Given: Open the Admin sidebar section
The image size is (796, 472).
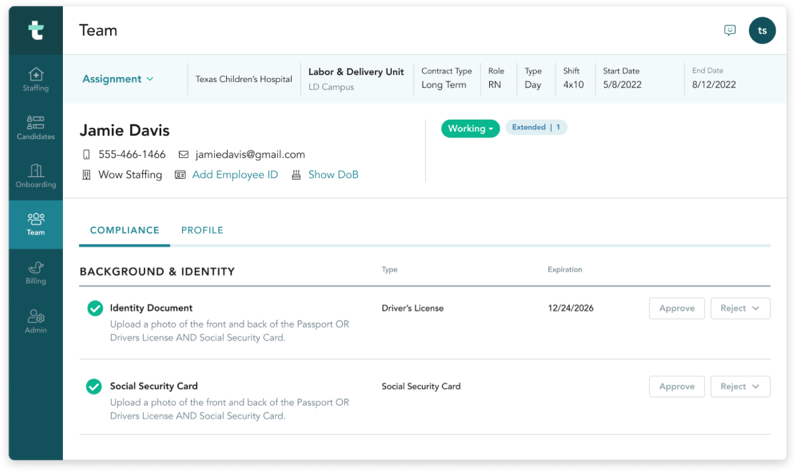Looking at the screenshot, I should (x=36, y=322).
